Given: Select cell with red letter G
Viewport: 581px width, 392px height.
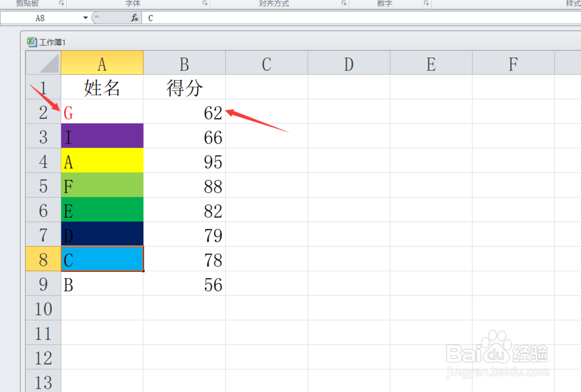Looking at the screenshot, I should point(102,112).
